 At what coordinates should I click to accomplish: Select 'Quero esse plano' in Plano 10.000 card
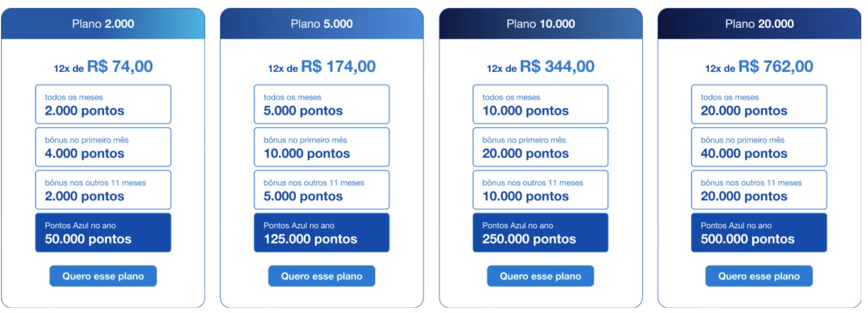point(540,276)
